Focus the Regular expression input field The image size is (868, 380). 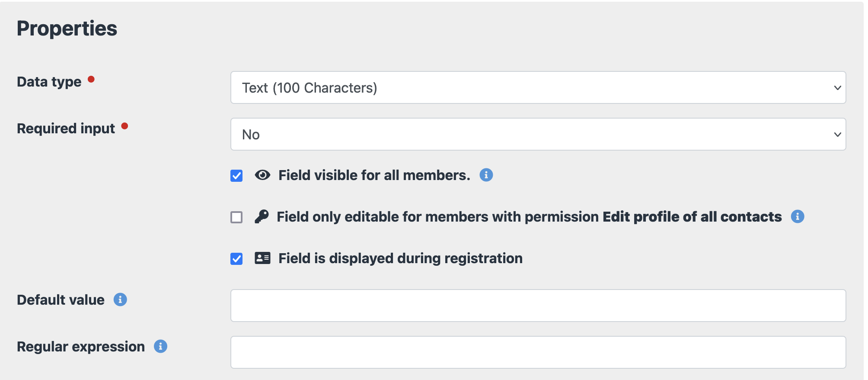click(x=538, y=352)
